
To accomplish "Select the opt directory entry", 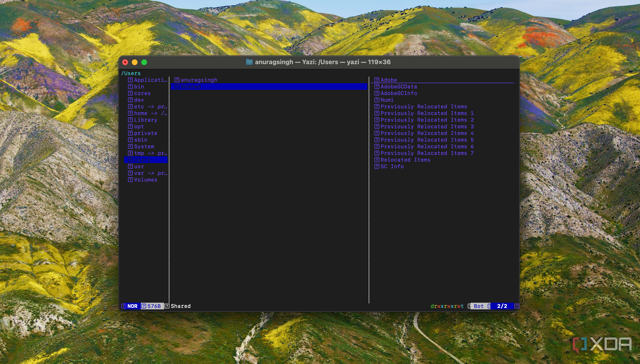I will tap(136, 126).
